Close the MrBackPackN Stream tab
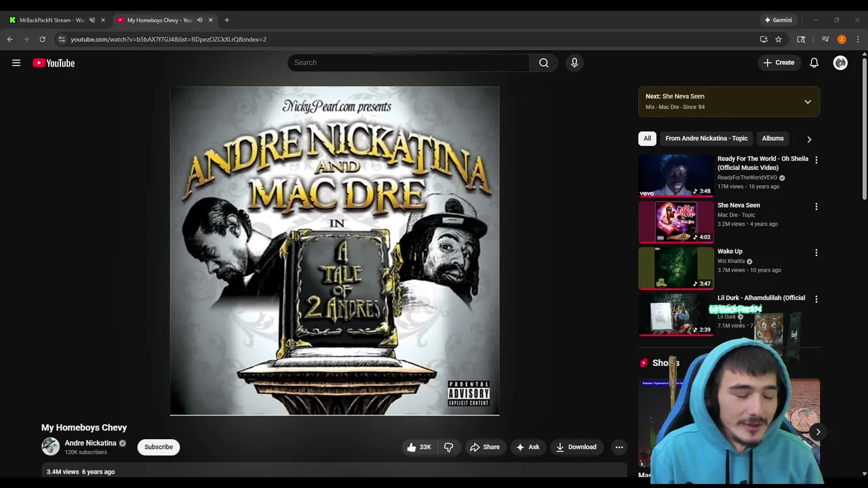868x488 pixels. point(103,20)
